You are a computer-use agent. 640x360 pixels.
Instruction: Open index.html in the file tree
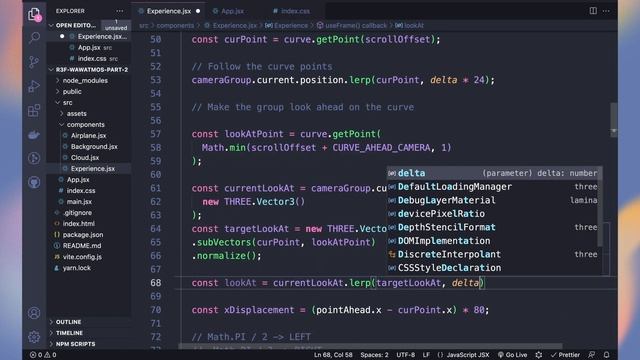click(x=78, y=224)
